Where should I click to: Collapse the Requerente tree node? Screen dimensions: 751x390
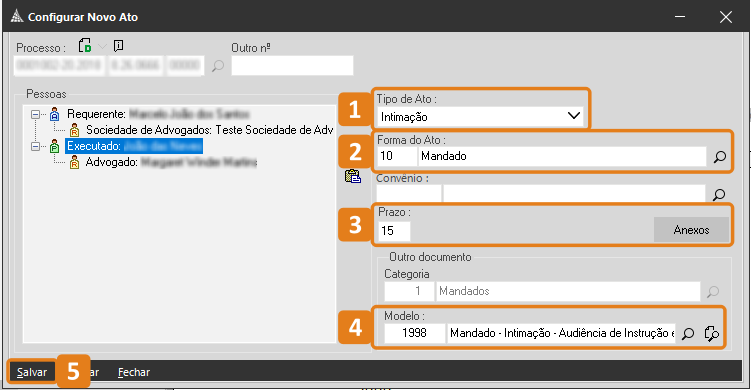[35, 114]
